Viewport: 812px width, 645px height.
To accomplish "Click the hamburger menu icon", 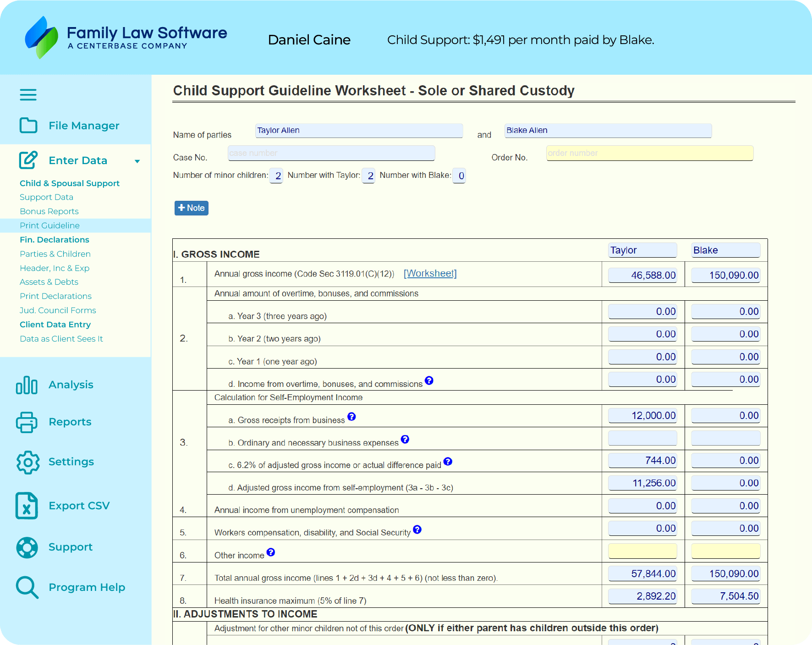I will coord(28,95).
